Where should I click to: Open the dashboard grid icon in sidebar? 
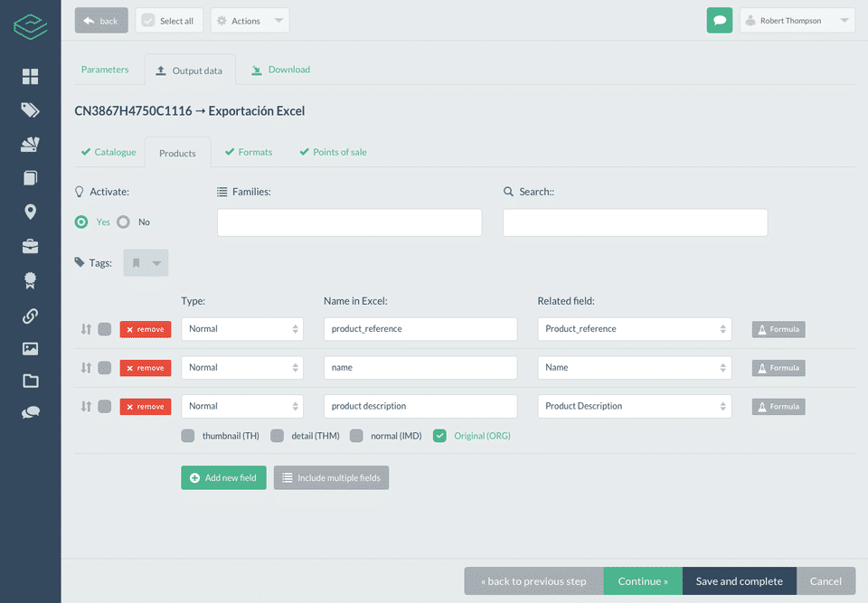coord(31,77)
